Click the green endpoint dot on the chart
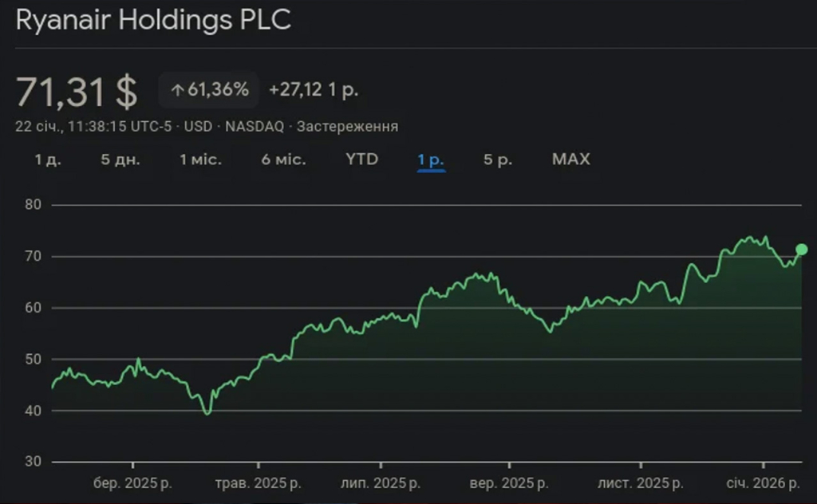Screen dimensions: 817x504 (x=802, y=250)
